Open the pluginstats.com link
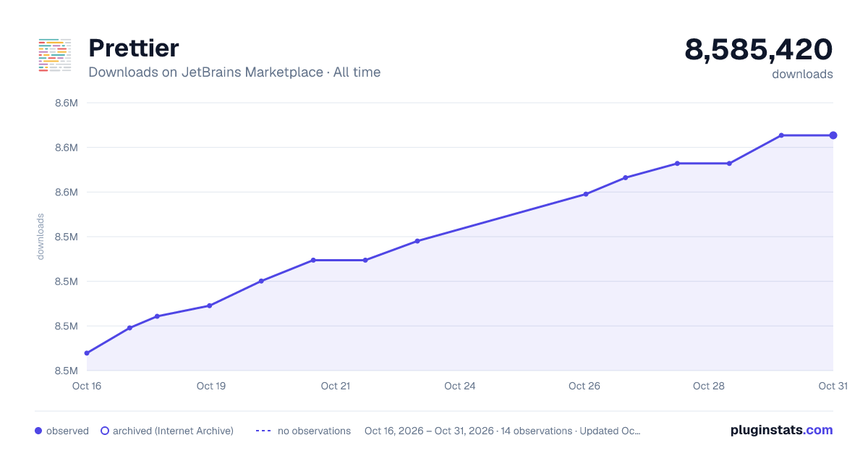The image size is (868, 456). point(781,430)
